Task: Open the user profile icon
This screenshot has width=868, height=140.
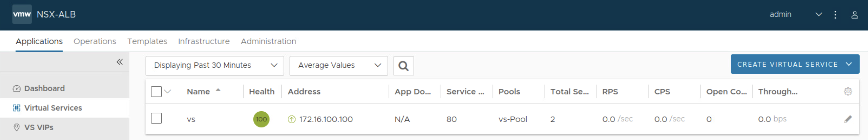Action: [855, 14]
